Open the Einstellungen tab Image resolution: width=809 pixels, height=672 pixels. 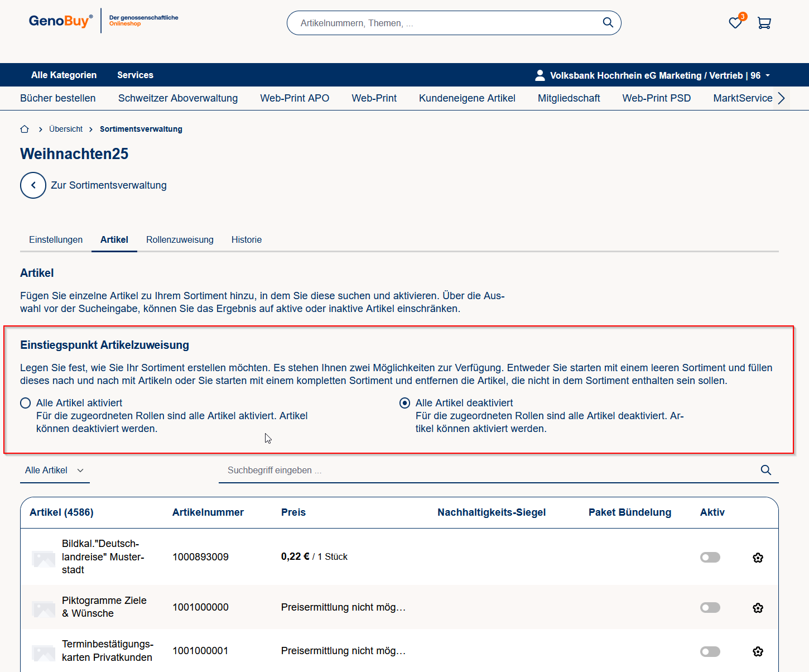click(56, 239)
